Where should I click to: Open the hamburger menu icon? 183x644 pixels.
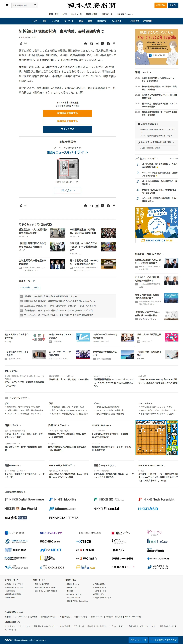7,5
